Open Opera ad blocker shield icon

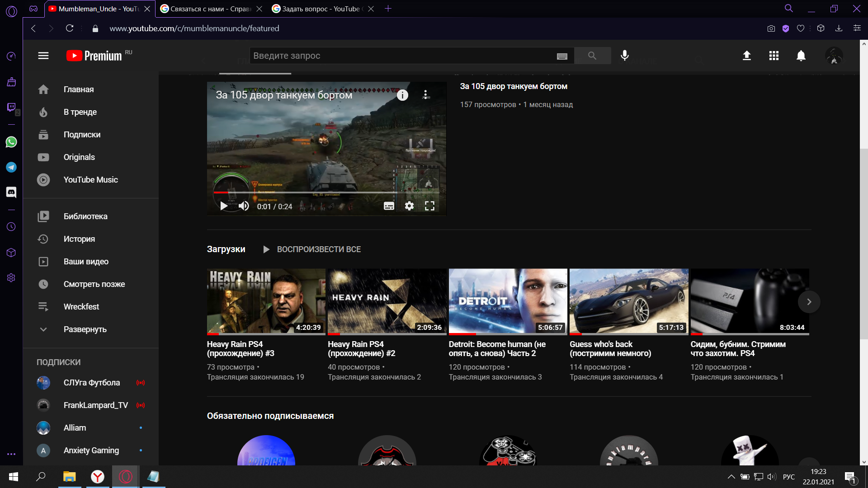[x=786, y=28]
